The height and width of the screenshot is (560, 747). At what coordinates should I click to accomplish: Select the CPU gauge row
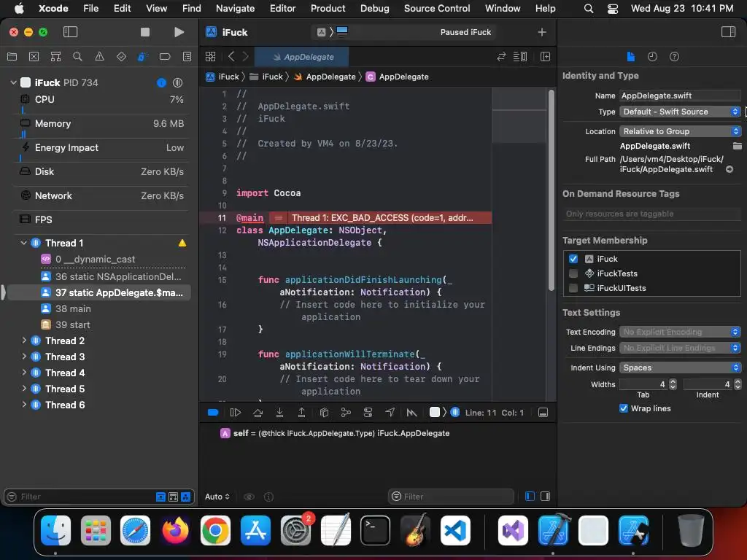pyautogui.click(x=101, y=99)
